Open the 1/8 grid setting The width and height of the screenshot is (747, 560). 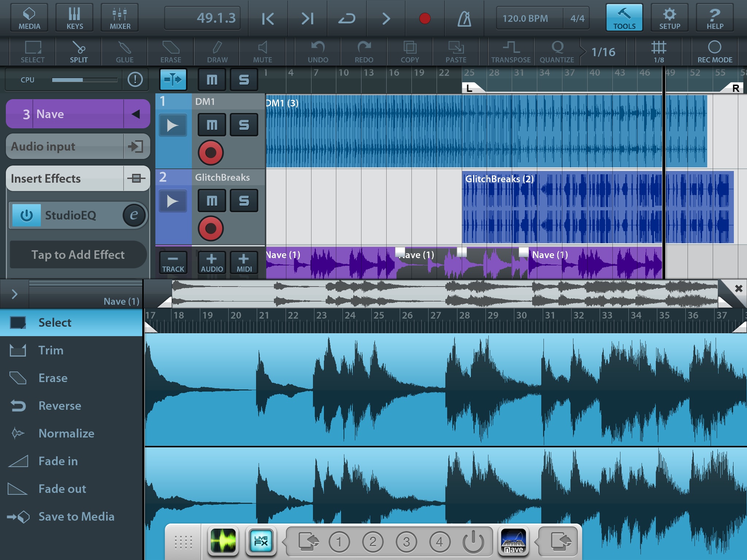coord(659,52)
